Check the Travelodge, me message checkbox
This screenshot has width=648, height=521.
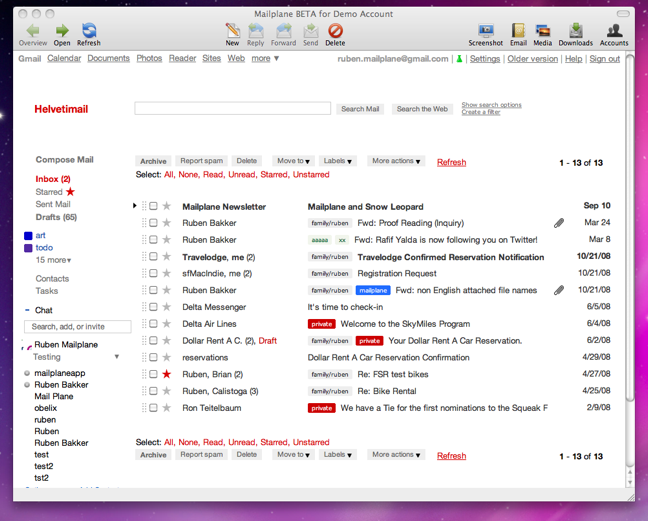tap(153, 257)
